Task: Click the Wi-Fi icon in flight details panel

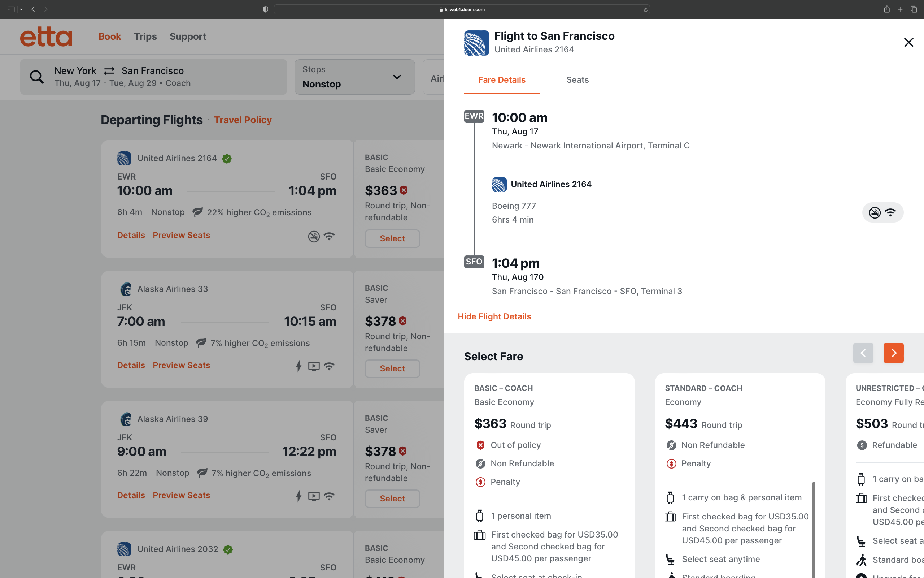Action: (890, 212)
